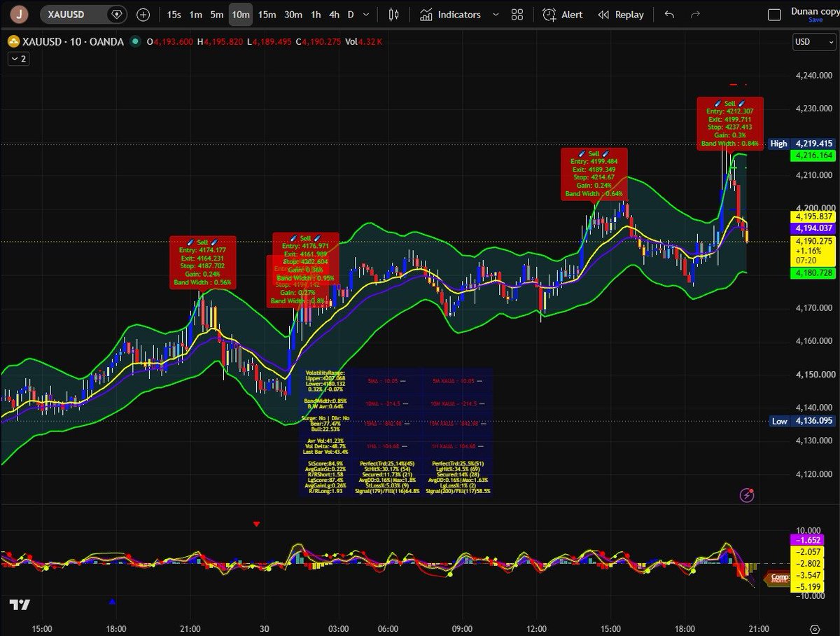
Task: Click the high value H4,195.820
Action: [x=220, y=42]
